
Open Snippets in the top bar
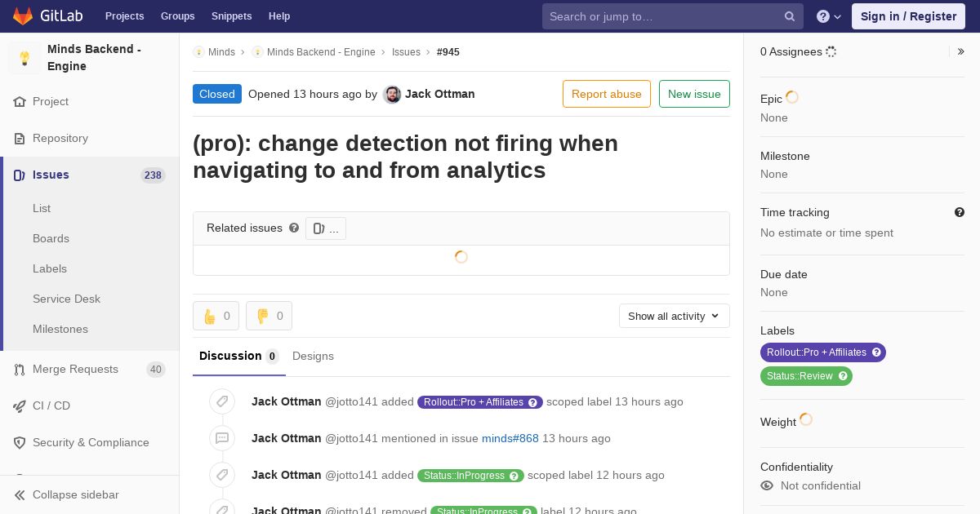(x=232, y=16)
